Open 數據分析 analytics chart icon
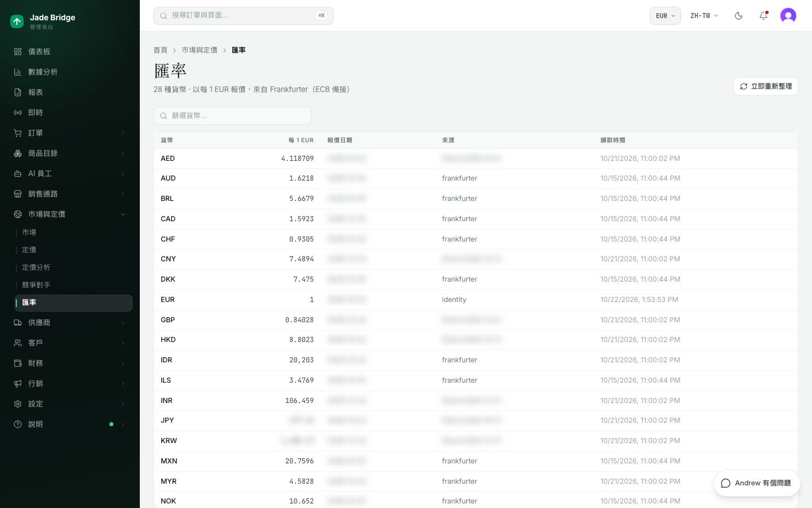 coord(18,72)
